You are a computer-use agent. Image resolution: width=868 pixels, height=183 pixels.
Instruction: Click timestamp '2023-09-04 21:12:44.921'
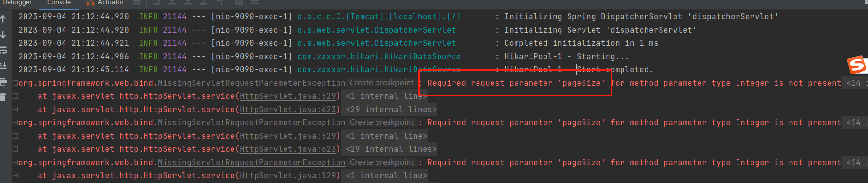74,43
